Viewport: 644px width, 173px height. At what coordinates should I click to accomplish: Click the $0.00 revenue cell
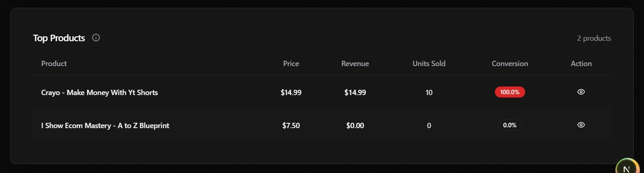(355, 126)
